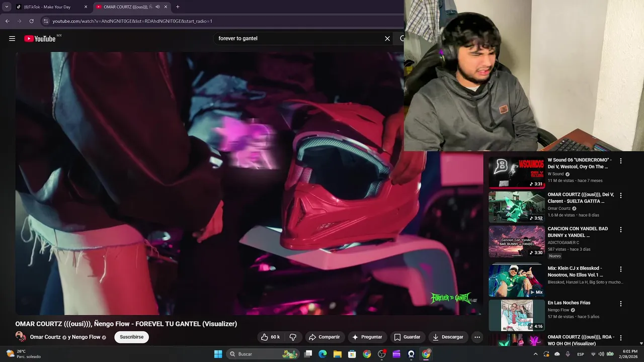Like the video with thumbs up
The height and width of the screenshot is (362, 644).
click(270, 337)
